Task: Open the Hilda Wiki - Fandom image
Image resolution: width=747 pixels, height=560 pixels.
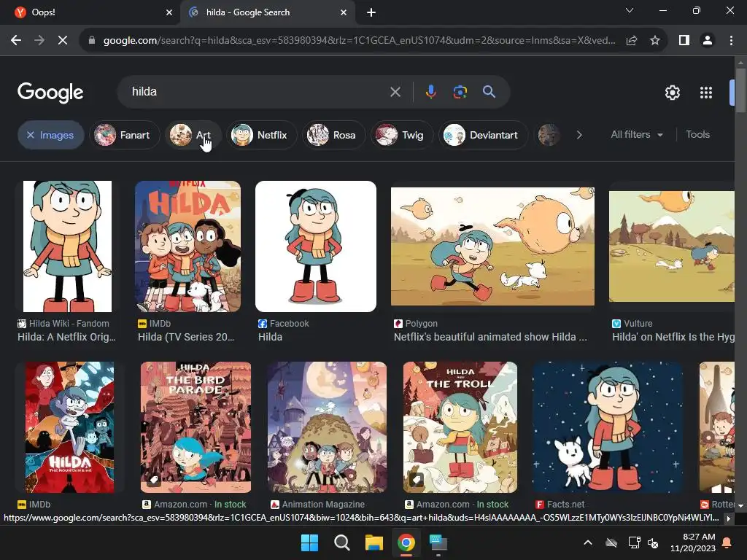Action: (67, 246)
